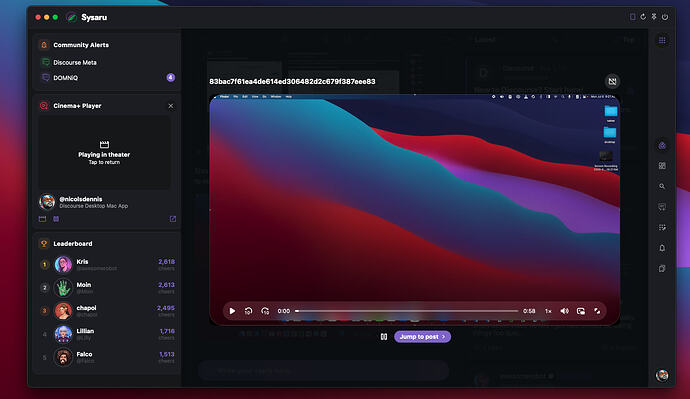The image size is (690, 399).
Task: Open search from right sidebar
Action: coord(662,187)
